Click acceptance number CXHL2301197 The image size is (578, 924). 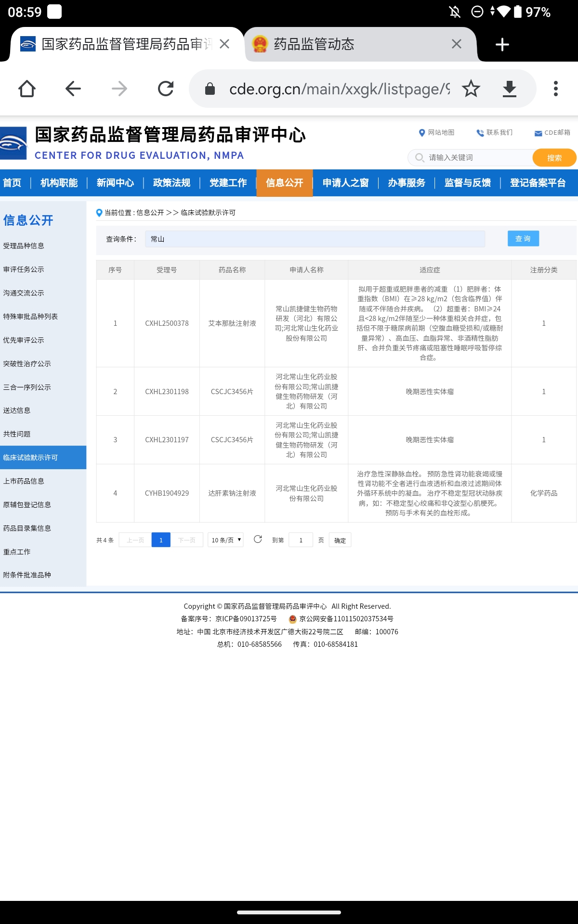click(x=167, y=440)
